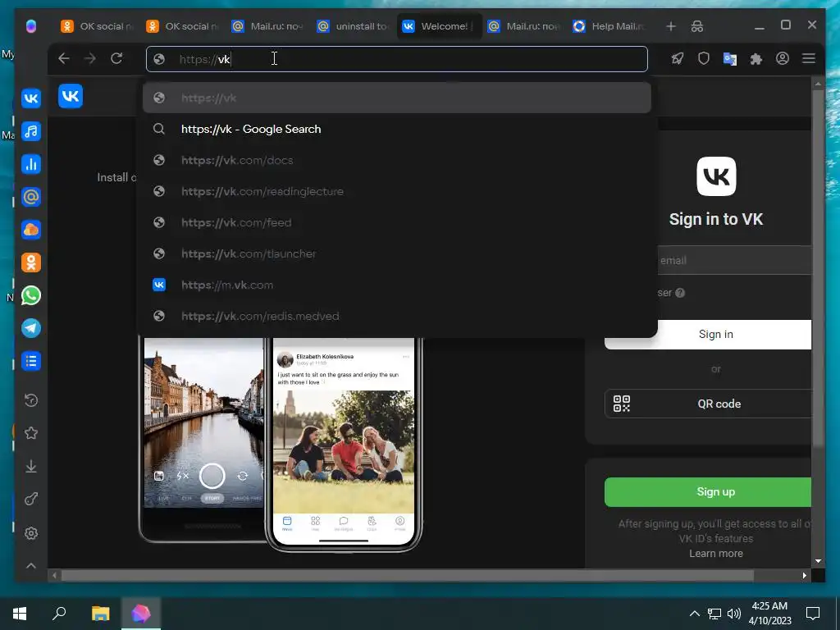
Task: Click the help question mark icon
Action: (x=680, y=293)
